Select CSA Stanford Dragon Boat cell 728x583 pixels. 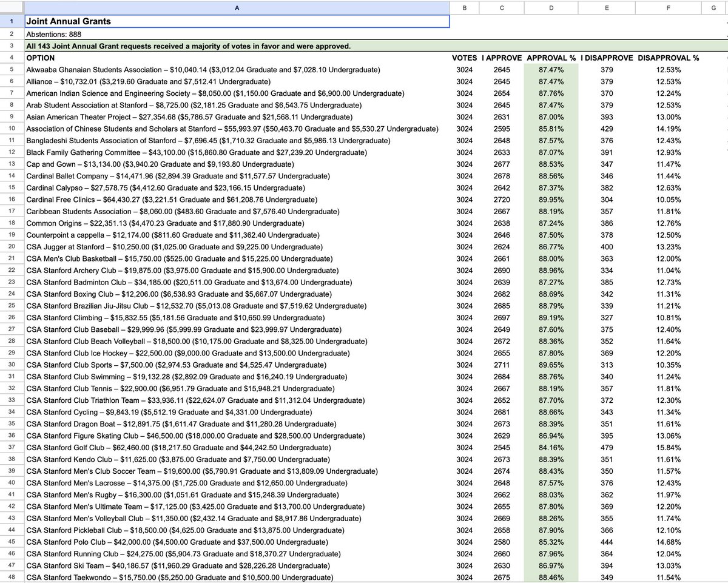pyautogui.click(x=237, y=424)
